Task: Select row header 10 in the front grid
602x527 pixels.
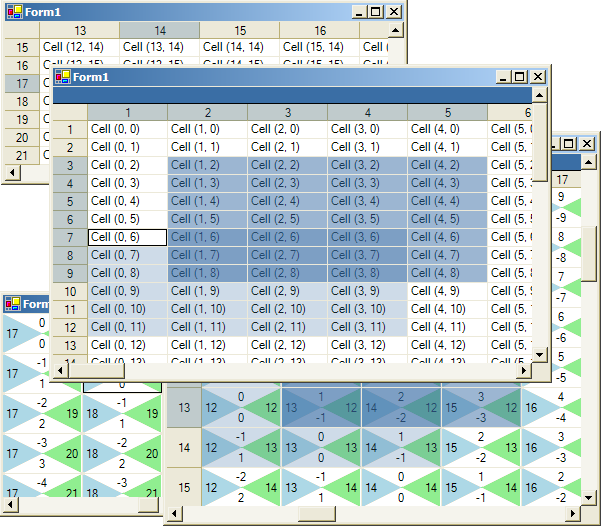Action: (x=70, y=291)
